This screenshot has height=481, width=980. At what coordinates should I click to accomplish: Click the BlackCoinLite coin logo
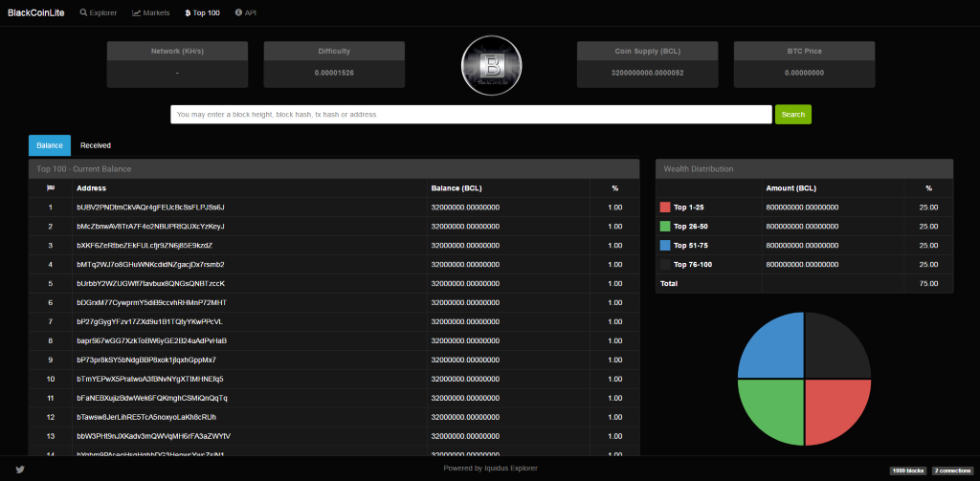(x=491, y=66)
